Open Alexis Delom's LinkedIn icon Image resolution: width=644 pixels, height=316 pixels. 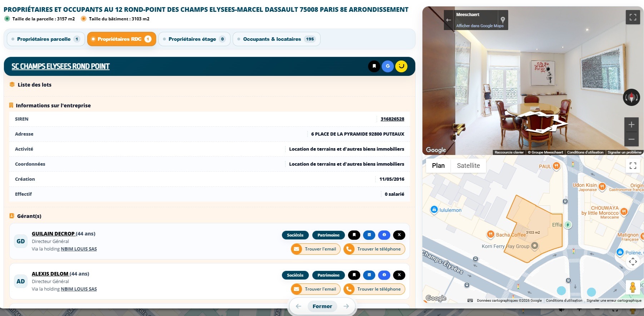click(369, 275)
